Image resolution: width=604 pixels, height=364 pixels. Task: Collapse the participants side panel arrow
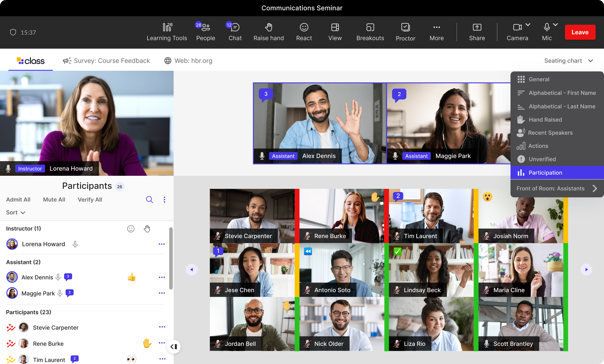[174, 347]
